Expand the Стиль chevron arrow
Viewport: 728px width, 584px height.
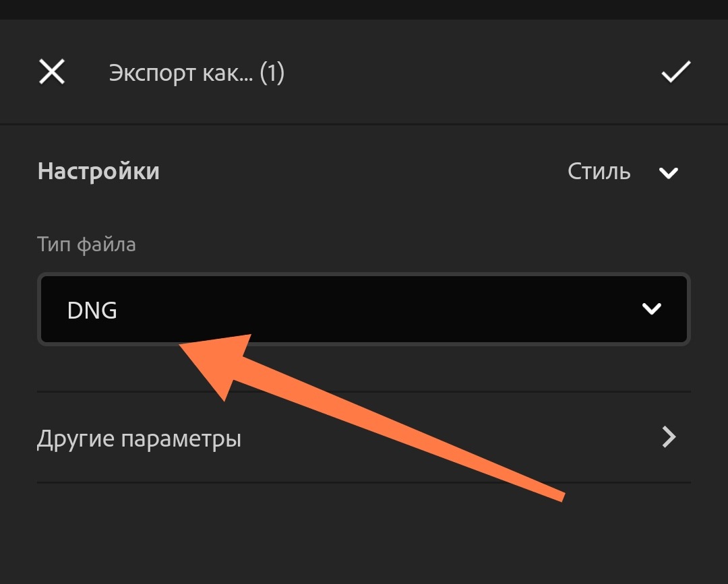669,173
